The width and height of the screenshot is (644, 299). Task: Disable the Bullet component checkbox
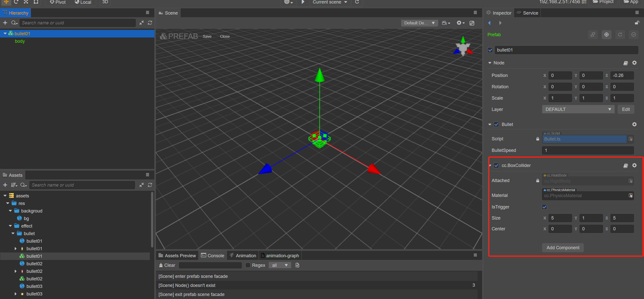[496, 124]
